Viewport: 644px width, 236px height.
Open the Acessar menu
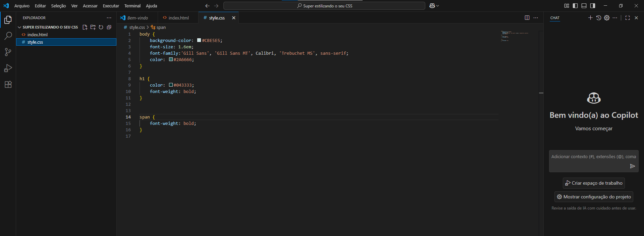tap(90, 6)
